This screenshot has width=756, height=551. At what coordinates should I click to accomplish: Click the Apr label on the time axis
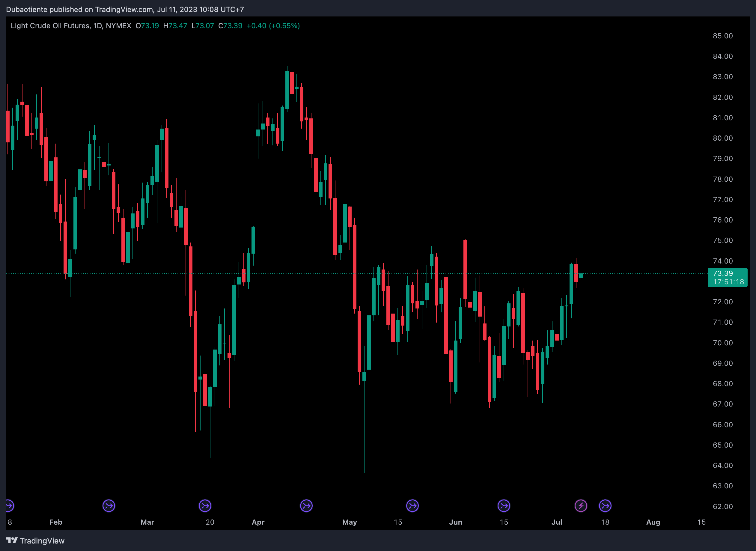tap(258, 522)
